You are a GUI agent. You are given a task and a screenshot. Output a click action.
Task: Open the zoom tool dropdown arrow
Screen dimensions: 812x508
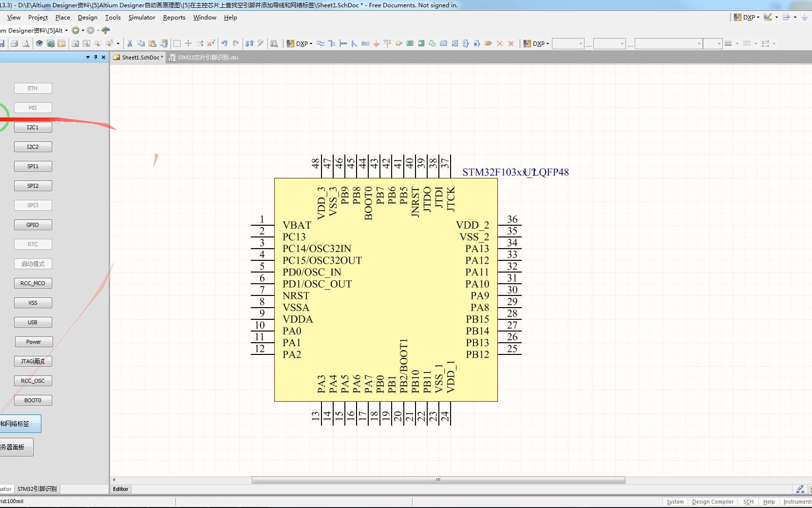point(118,44)
